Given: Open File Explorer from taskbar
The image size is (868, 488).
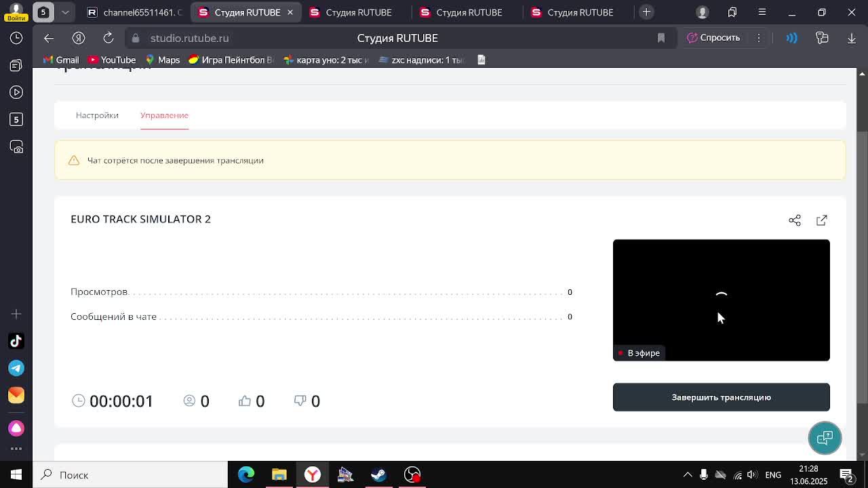Looking at the screenshot, I should click(x=279, y=474).
